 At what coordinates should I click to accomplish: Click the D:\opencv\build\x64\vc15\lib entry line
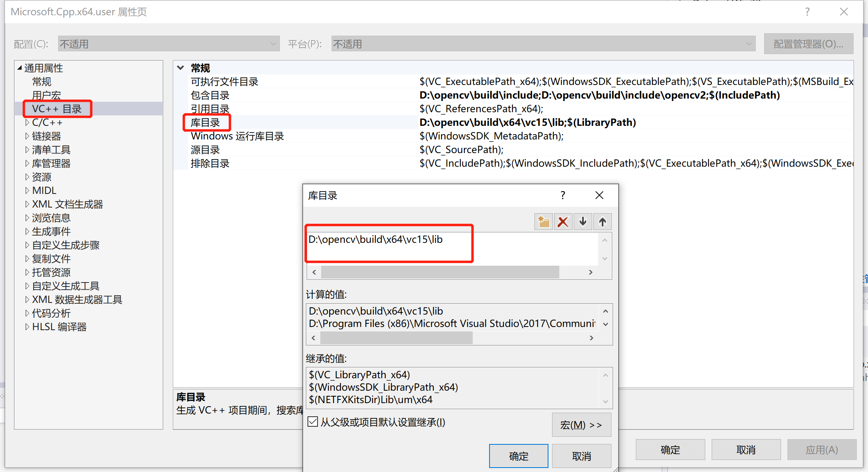[375, 240]
